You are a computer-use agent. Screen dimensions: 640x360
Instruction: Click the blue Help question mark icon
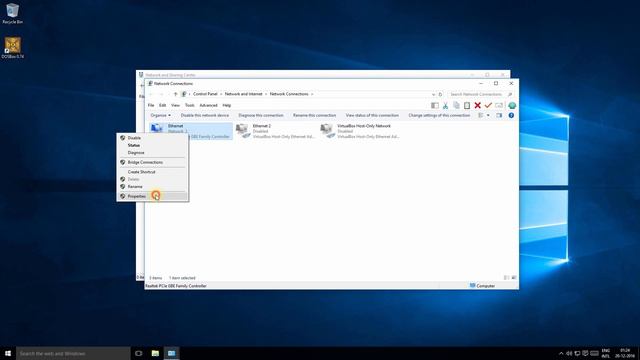click(511, 116)
